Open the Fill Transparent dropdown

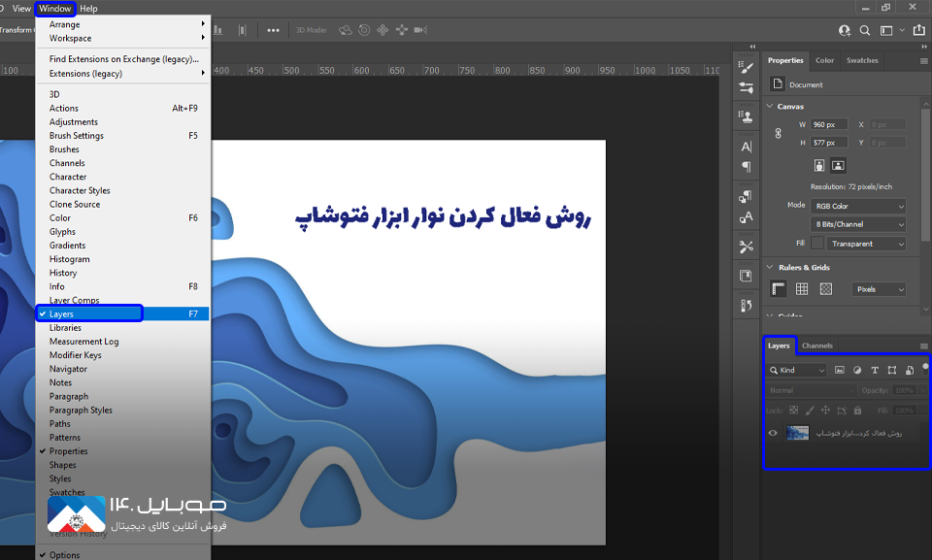coord(866,244)
